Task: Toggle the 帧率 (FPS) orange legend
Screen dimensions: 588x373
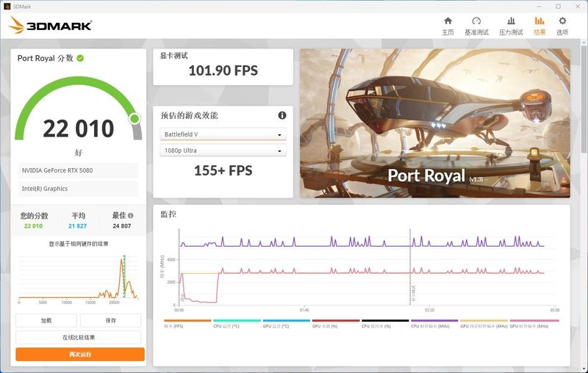Action: point(187,324)
